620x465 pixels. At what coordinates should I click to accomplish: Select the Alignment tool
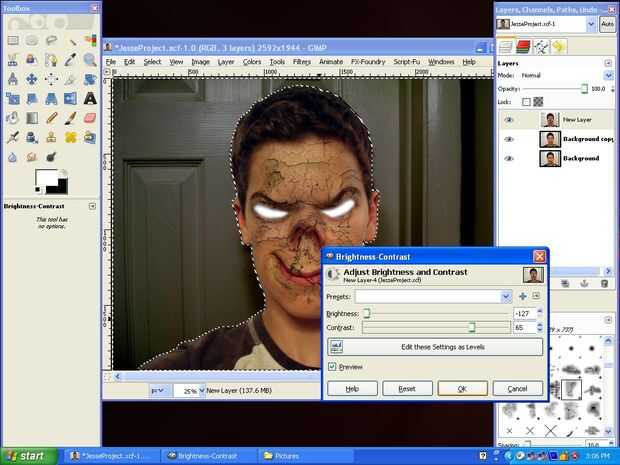click(51, 79)
